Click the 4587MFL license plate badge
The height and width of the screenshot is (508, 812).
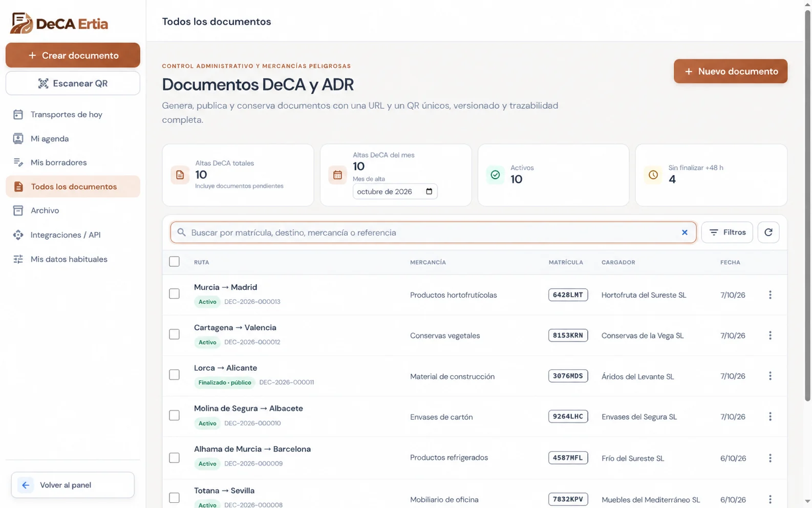568,458
